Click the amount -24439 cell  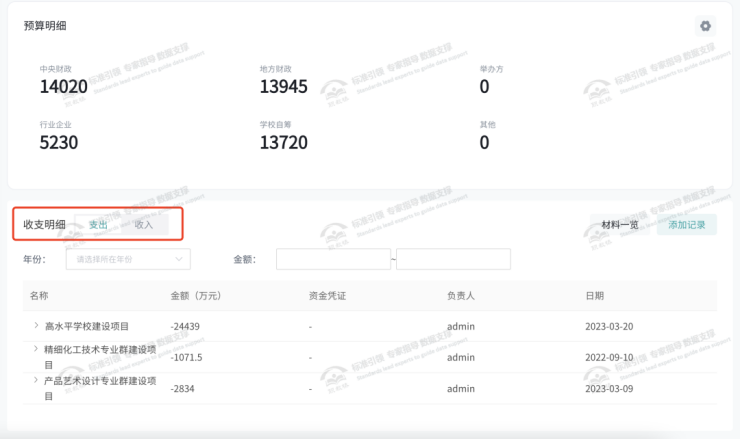tap(187, 326)
